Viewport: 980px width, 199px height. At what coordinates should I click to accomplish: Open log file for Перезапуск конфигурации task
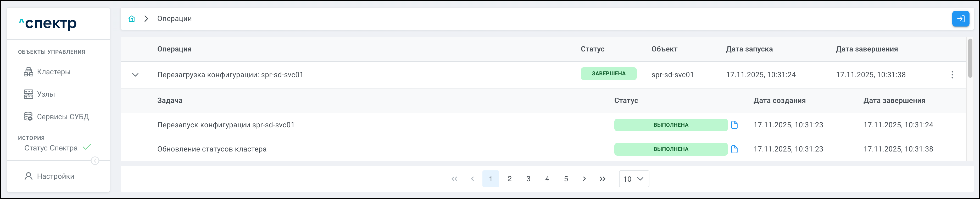pos(734,125)
